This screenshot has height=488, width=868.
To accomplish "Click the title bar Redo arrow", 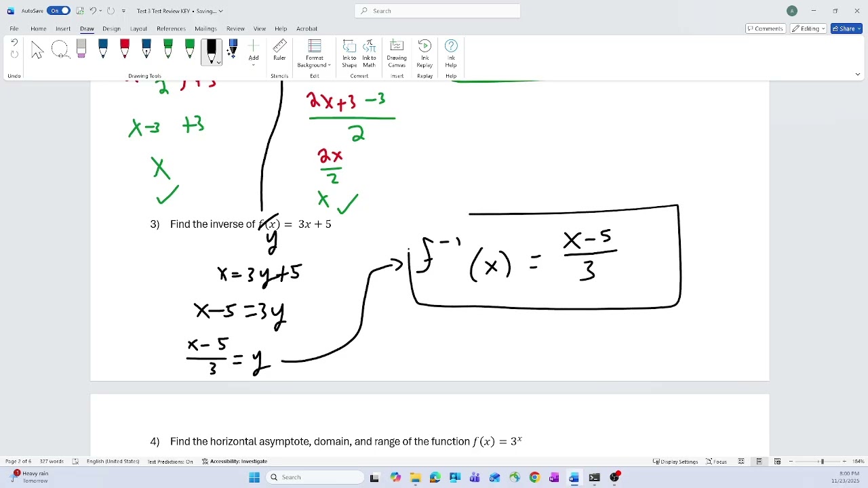I will [111, 11].
